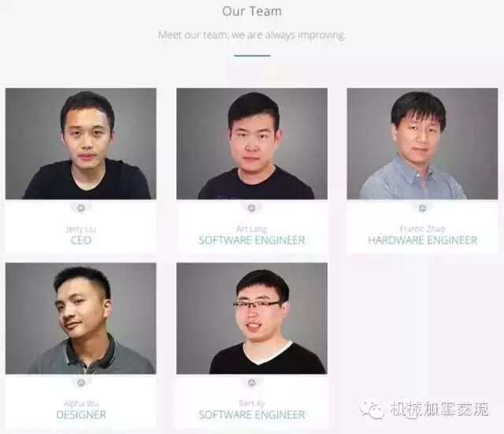This screenshot has width=504, height=434.
Task: Click the Our Team heading
Action: pyautogui.click(x=252, y=11)
